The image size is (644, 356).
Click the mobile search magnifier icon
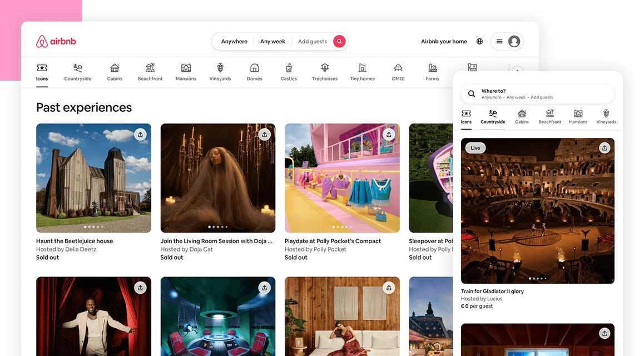[x=472, y=94]
